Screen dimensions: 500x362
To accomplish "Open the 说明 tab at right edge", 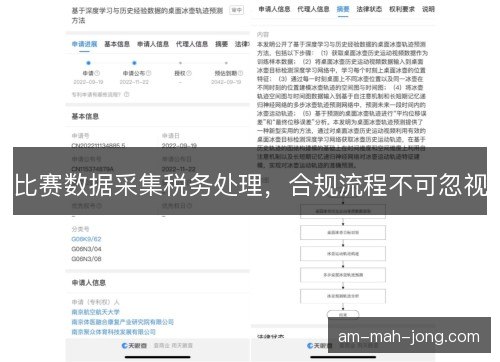I will coord(428,9).
